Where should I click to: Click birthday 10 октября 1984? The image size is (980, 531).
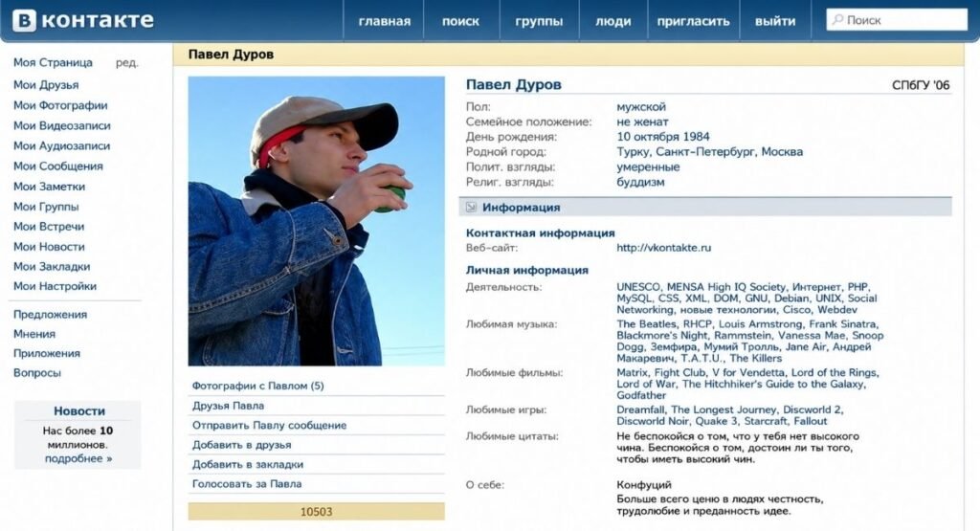tap(663, 137)
